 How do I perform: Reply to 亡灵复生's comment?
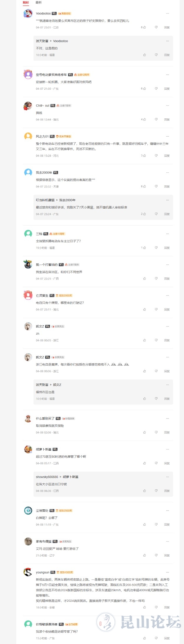[x=167, y=310]
